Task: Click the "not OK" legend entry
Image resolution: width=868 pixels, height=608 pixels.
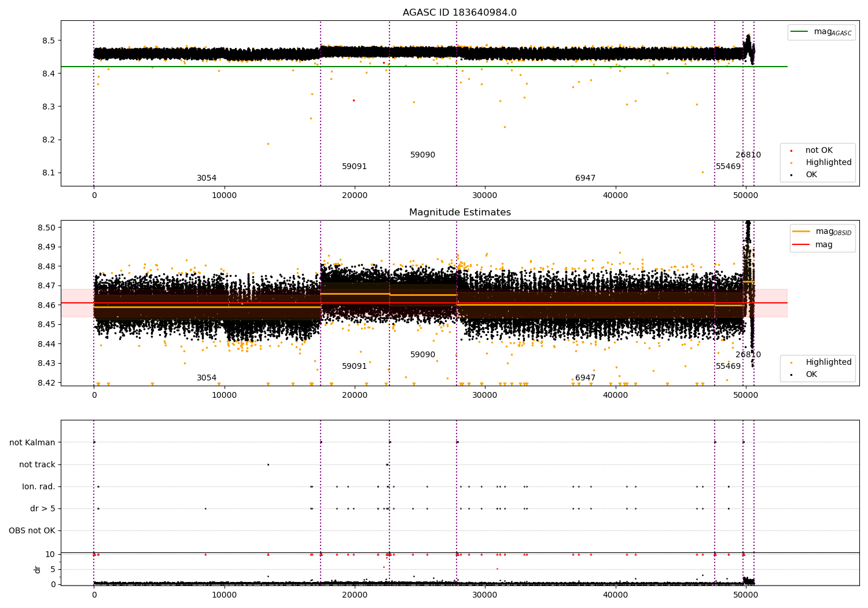Action: 812,151
